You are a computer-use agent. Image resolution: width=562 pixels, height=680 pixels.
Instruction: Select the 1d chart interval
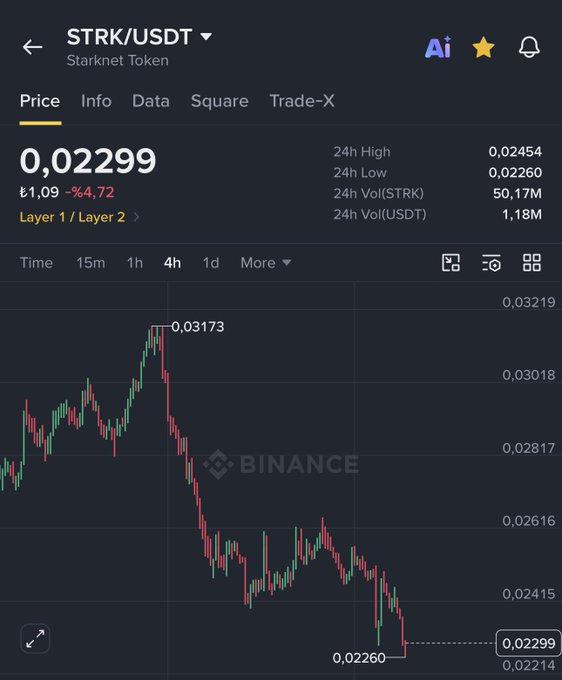pos(211,263)
